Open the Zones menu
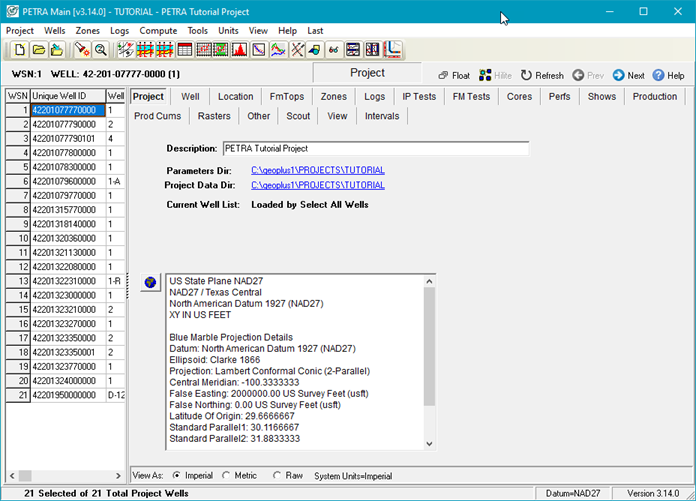This screenshot has width=696, height=501. [x=87, y=31]
